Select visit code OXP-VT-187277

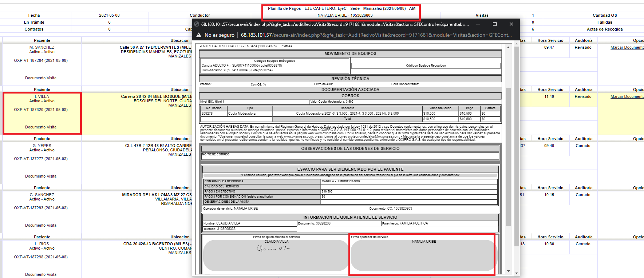tap(41, 159)
